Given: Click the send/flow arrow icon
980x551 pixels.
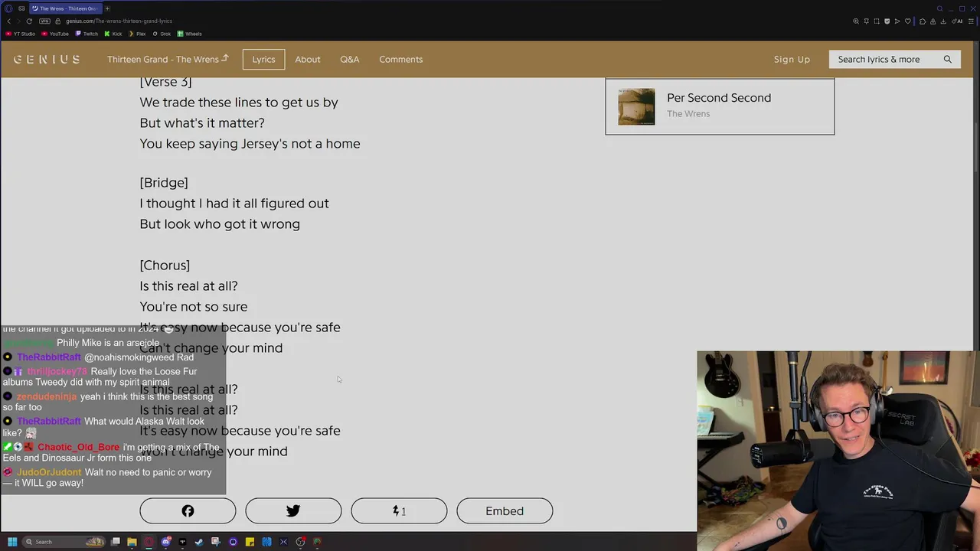Looking at the screenshot, I should coord(897,21).
